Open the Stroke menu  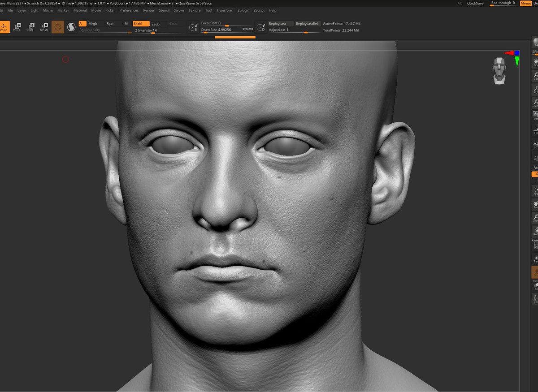(x=179, y=10)
